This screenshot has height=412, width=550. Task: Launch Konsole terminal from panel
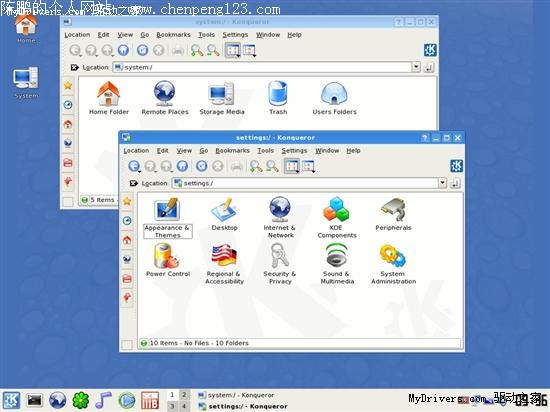coord(34,400)
